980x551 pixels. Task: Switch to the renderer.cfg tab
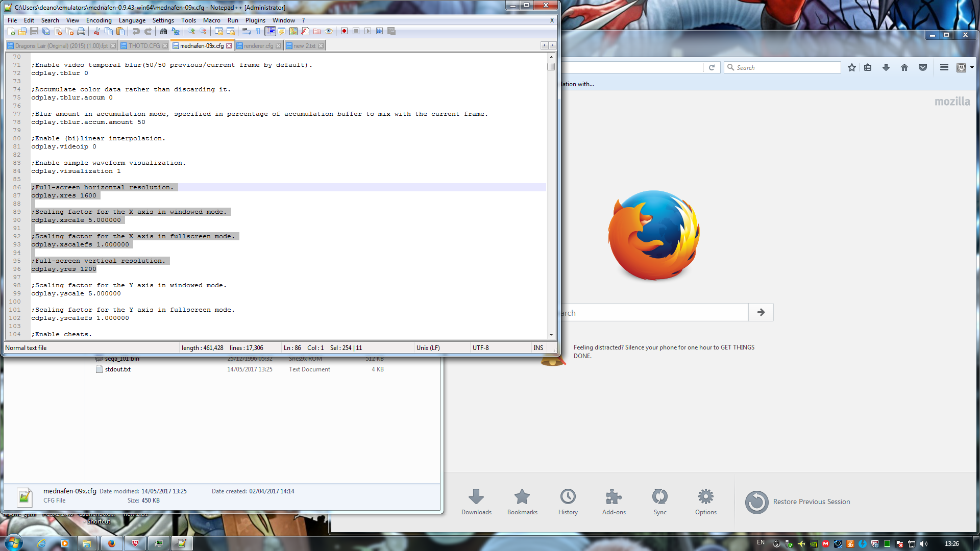[x=258, y=46]
